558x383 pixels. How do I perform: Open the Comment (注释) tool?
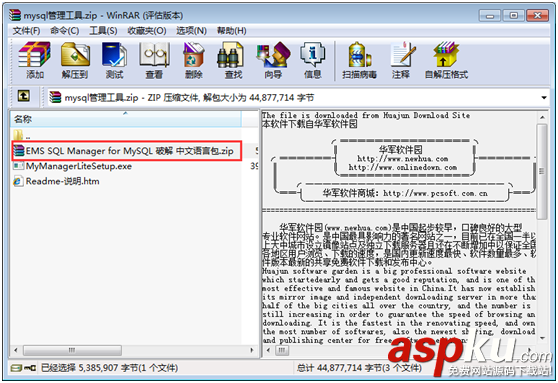pos(401,59)
